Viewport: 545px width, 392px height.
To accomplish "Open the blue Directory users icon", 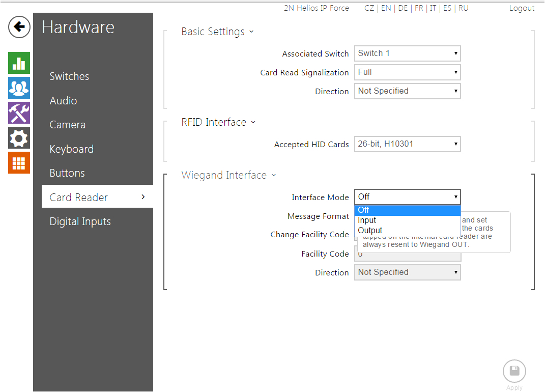I will pyautogui.click(x=19, y=88).
